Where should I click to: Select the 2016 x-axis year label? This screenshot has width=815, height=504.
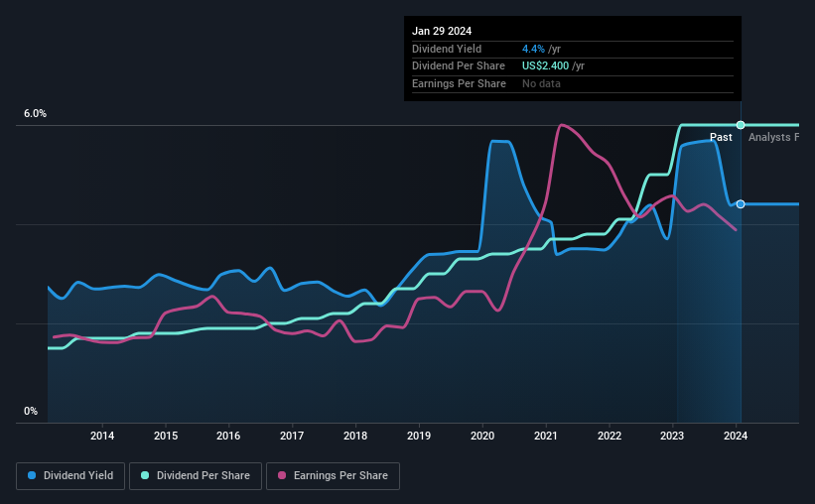coord(228,436)
